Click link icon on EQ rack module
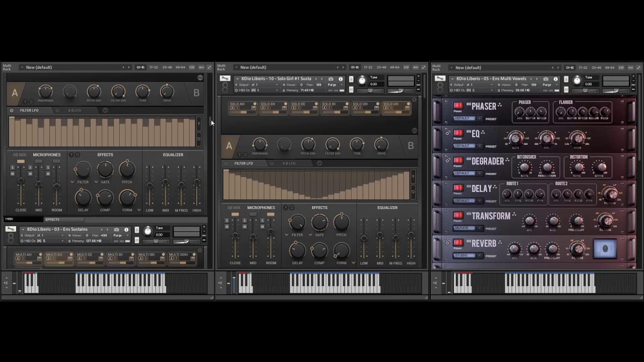 tap(447, 133)
